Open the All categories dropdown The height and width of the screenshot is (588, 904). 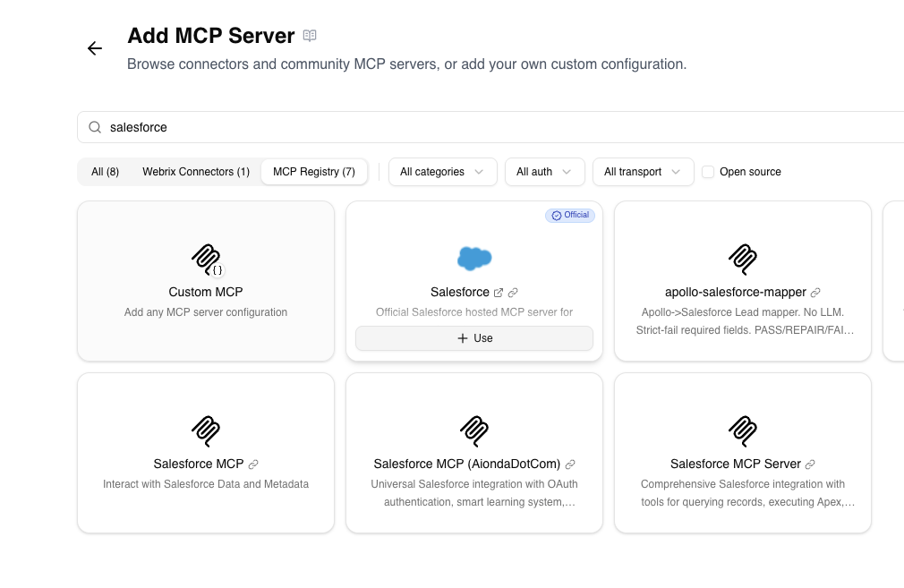(443, 172)
